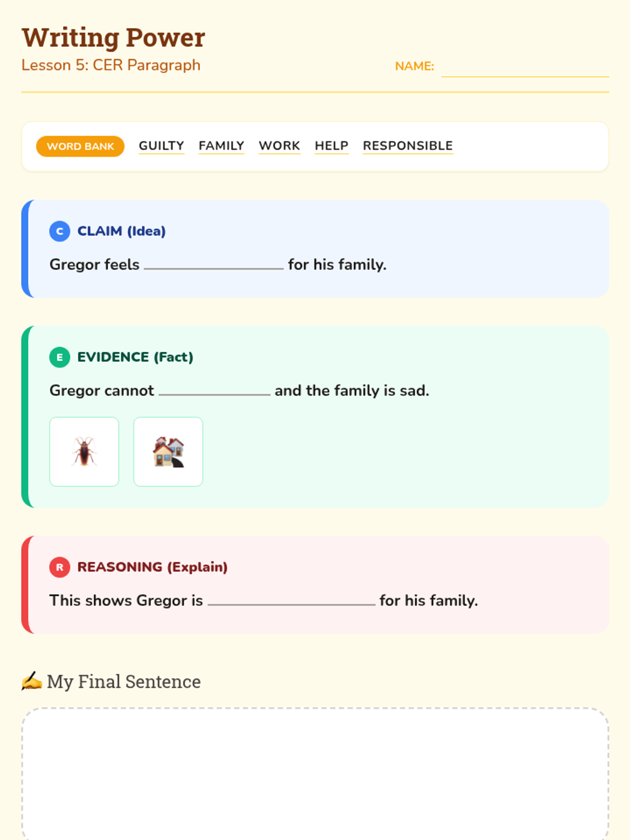Screen dimensions: 630x840
Task: Pick the word WORK in word bank
Action: [279, 145]
